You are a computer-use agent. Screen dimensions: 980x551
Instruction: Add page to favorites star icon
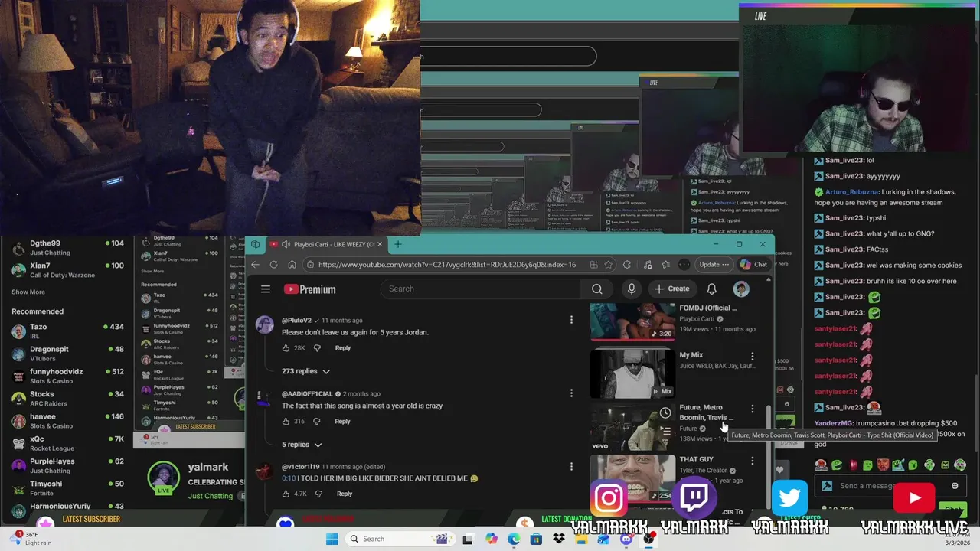coord(608,265)
